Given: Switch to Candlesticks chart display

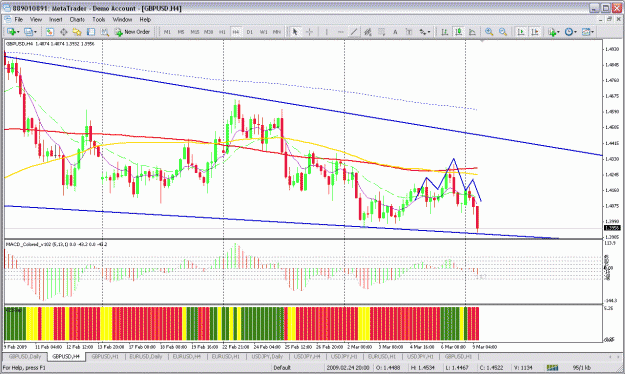Looking at the screenshot, I should 458,32.
